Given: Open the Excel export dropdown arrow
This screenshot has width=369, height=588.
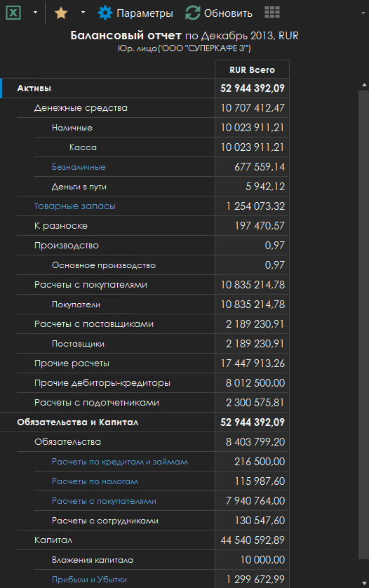Looking at the screenshot, I should coord(35,13).
